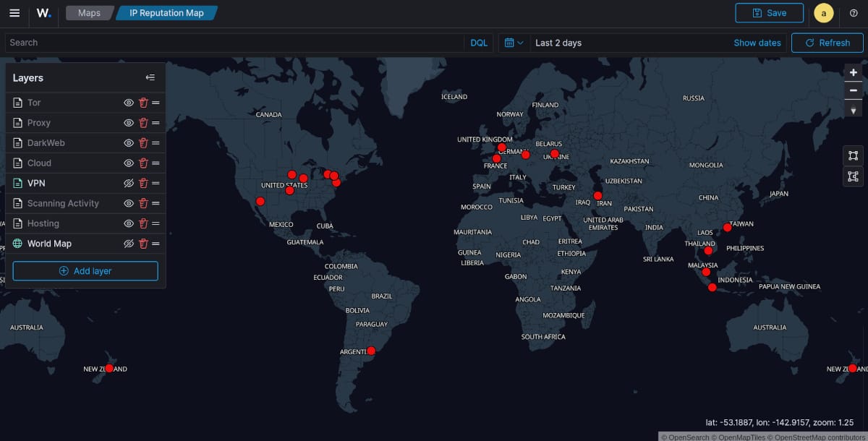Open the main hamburger navigation menu

(14, 13)
